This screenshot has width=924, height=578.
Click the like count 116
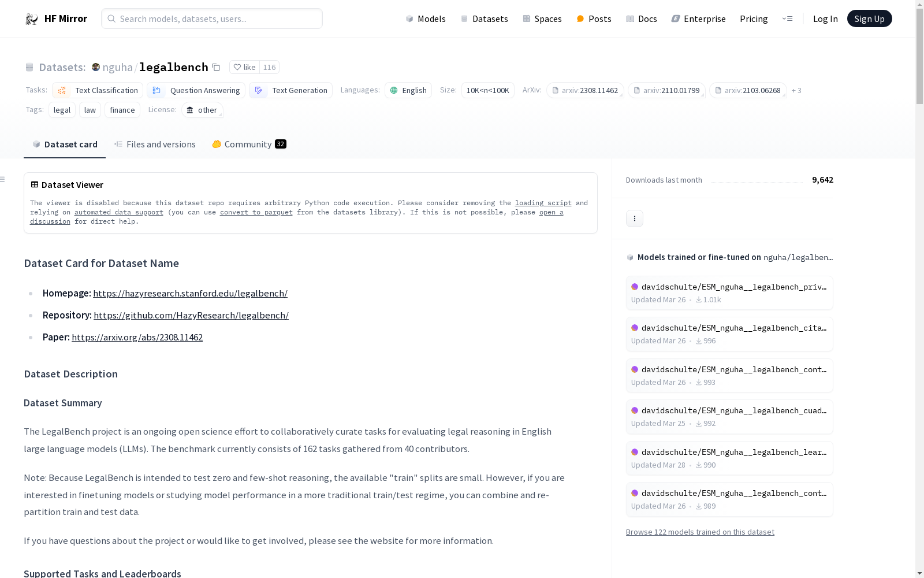(x=270, y=67)
